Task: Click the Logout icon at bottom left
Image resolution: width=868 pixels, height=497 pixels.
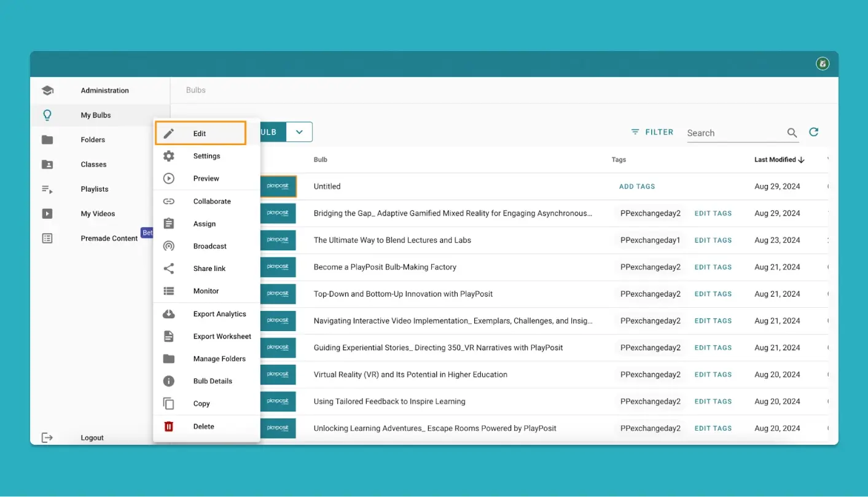Action: click(47, 437)
